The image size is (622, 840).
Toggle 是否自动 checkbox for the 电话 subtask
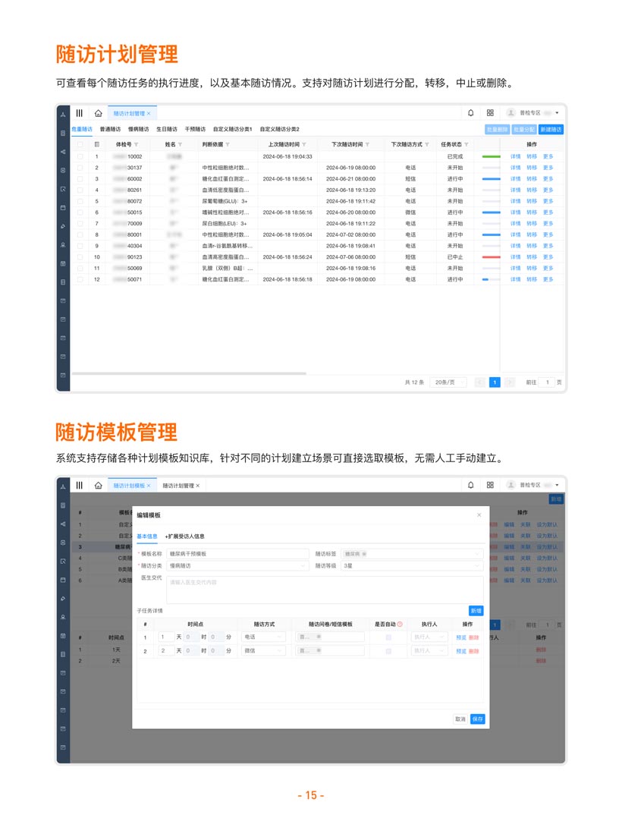point(388,637)
